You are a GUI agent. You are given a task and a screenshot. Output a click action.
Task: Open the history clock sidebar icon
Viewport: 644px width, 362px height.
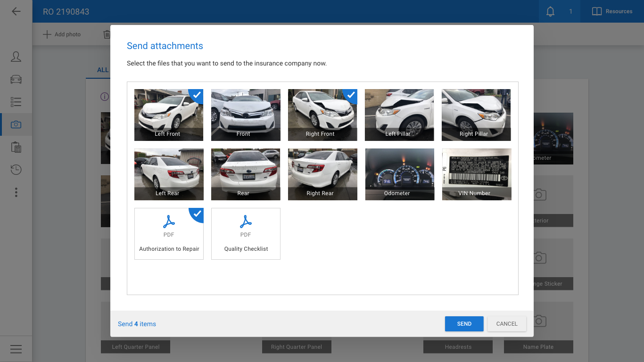click(x=16, y=170)
